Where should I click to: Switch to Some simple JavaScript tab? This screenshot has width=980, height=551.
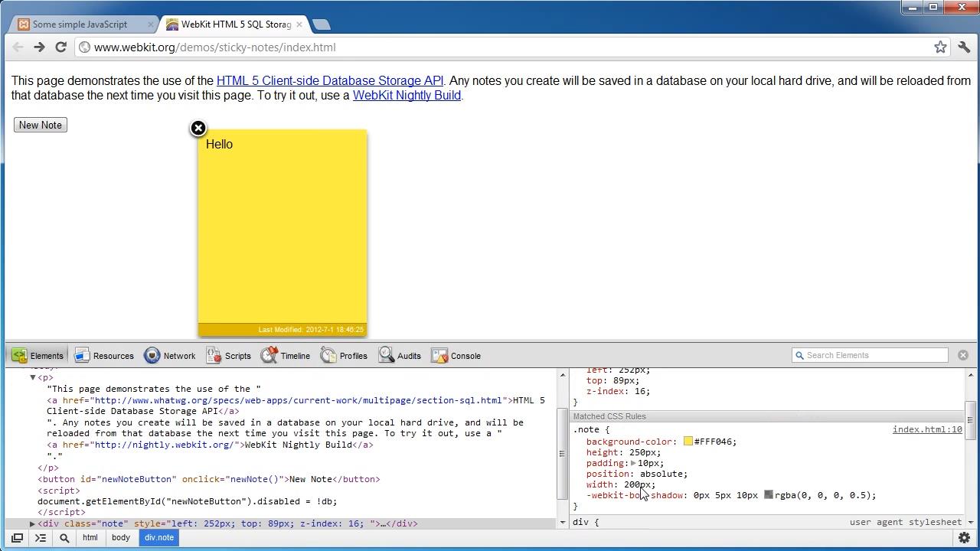80,24
